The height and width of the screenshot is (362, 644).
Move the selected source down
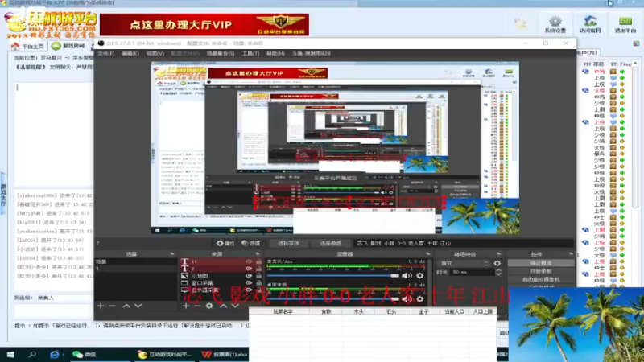(x=235, y=306)
